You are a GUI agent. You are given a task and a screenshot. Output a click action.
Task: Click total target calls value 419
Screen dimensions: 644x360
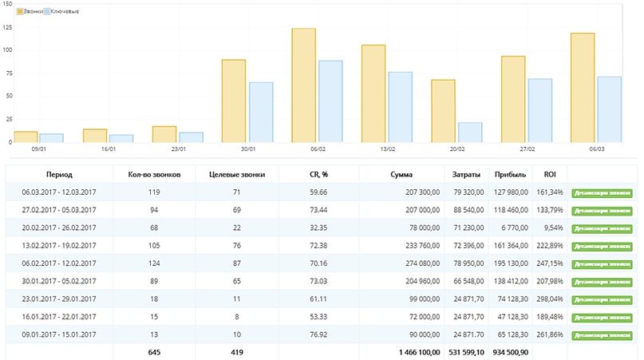(x=237, y=353)
